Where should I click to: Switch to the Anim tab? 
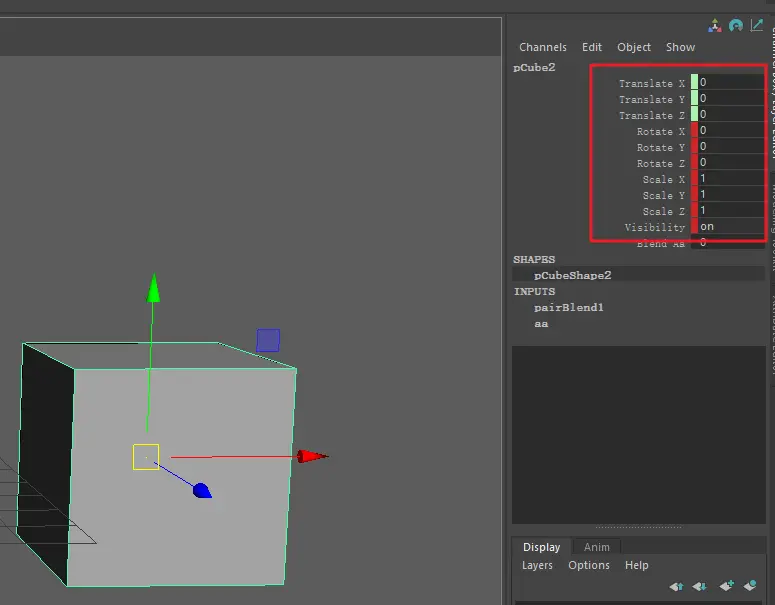[x=597, y=547]
